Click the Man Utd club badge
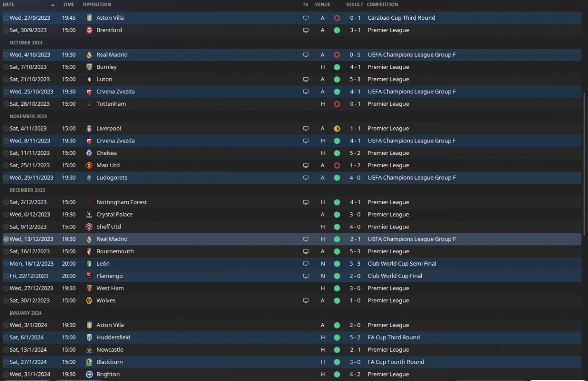 (89, 165)
